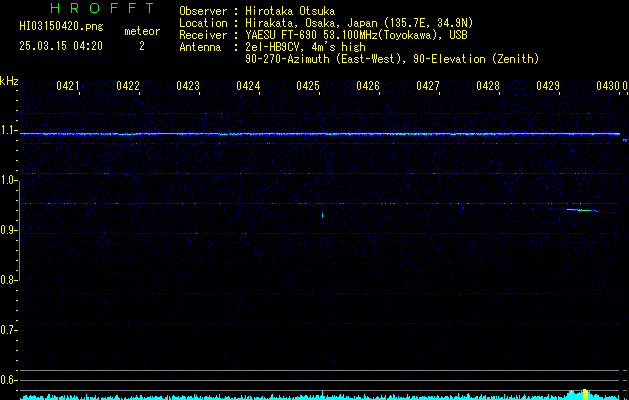Click the HROFFT title text

click(x=102, y=8)
